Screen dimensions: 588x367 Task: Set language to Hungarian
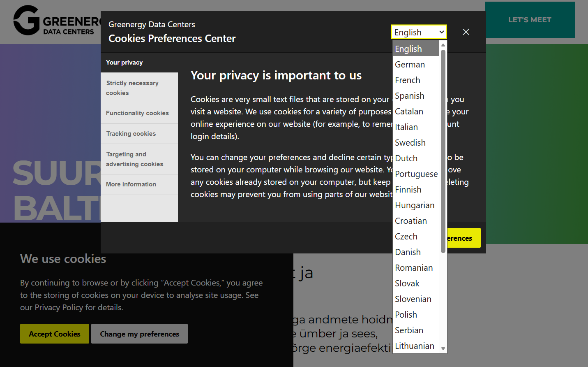coord(416,205)
